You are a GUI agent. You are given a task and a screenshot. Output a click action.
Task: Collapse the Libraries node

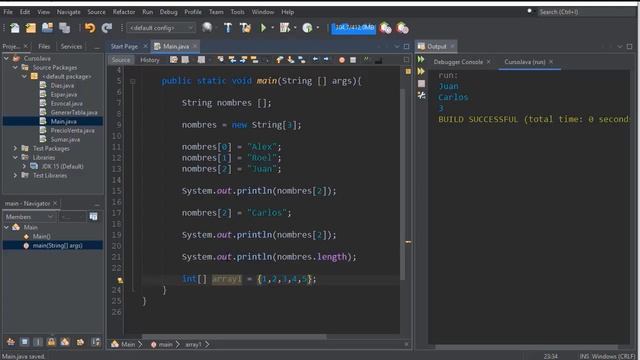[15, 157]
